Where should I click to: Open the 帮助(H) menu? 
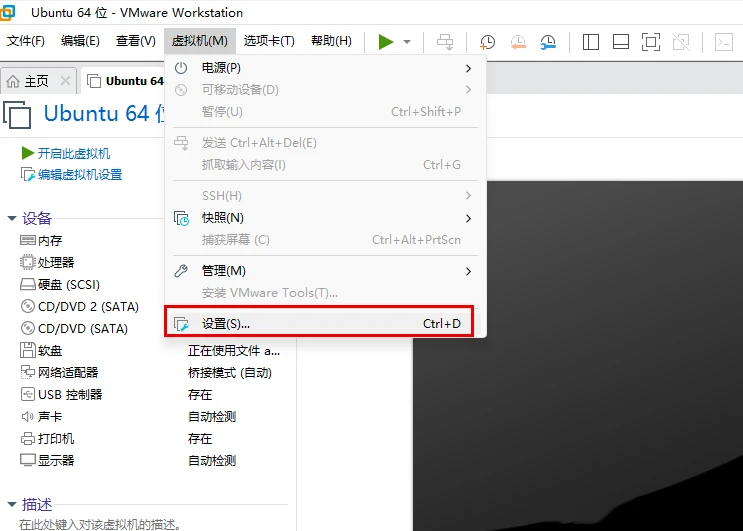coord(331,41)
